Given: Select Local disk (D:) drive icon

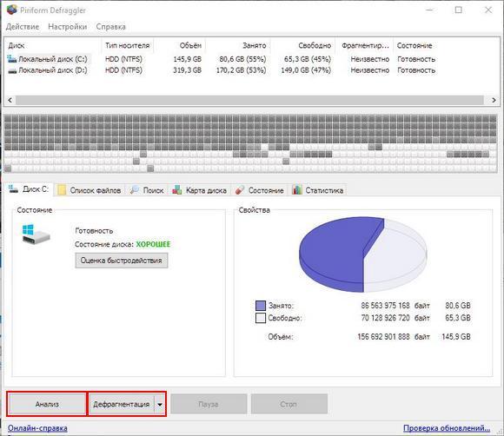Looking at the screenshot, I should (x=12, y=70).
